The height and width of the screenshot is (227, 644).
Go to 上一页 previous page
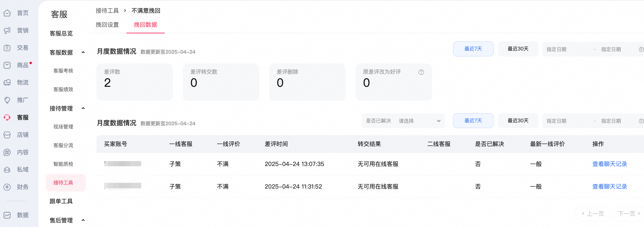(x=592, y=213)
